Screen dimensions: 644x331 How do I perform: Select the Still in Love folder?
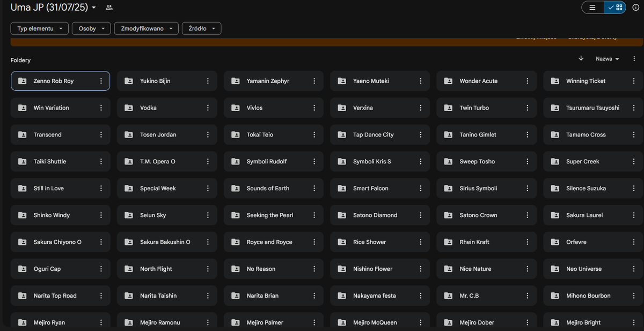coord(61,189)
